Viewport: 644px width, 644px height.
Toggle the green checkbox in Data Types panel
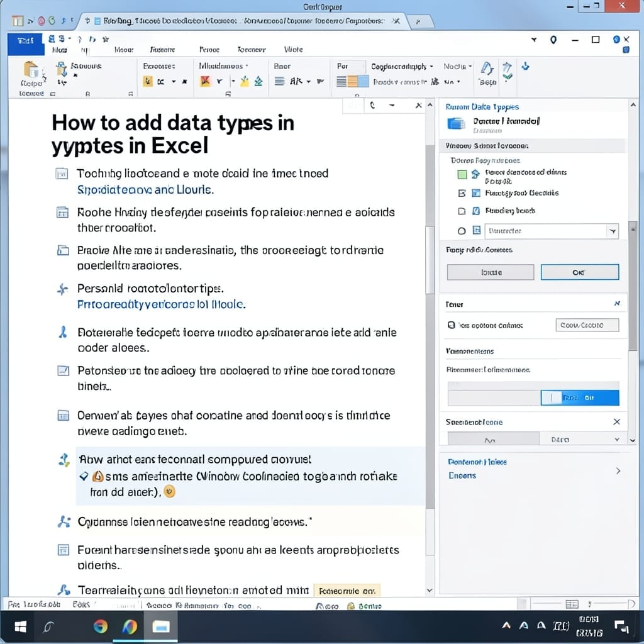click(x=462, y=175)
